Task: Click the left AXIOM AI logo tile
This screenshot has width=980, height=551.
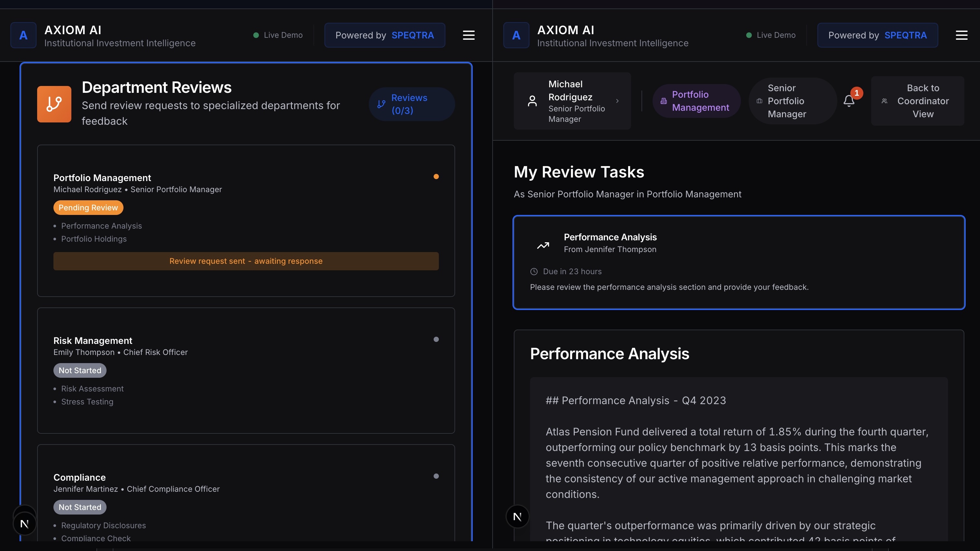Action: point(23,35)
